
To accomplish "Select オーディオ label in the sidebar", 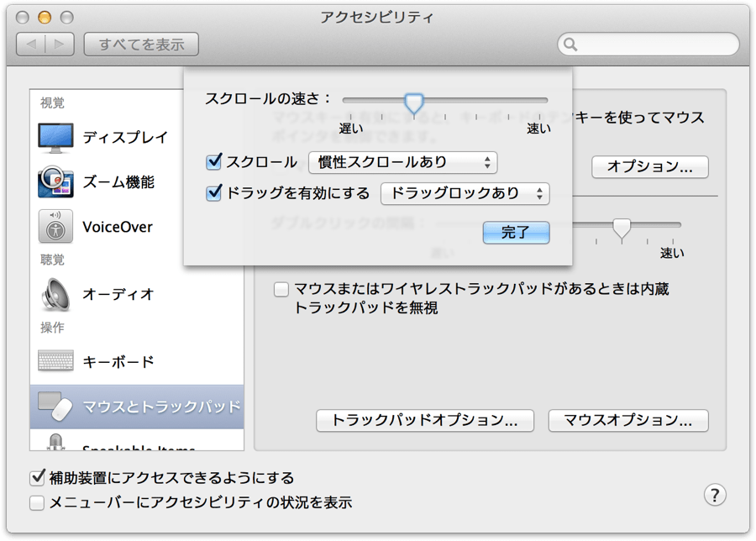I will [x=118, y=294].
